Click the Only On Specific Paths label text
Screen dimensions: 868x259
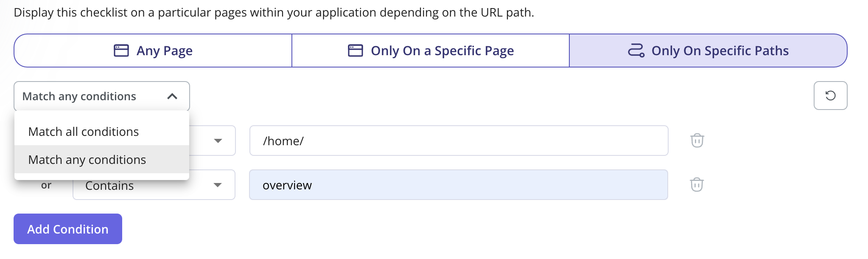(720, 51)
